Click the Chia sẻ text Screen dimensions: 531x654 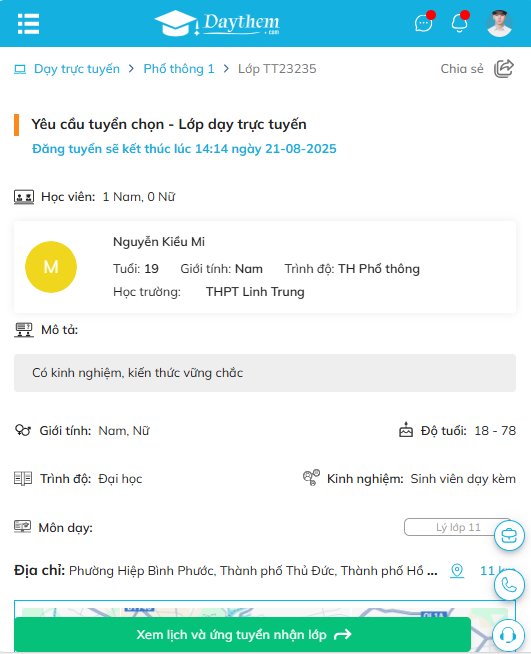462,69
